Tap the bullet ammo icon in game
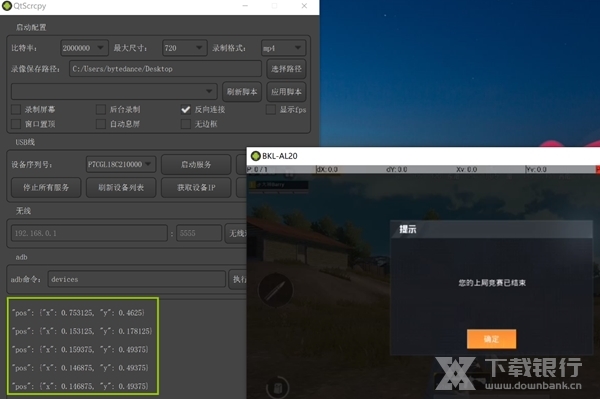Viewport: 600px width, 399px height. pos(276,290)
